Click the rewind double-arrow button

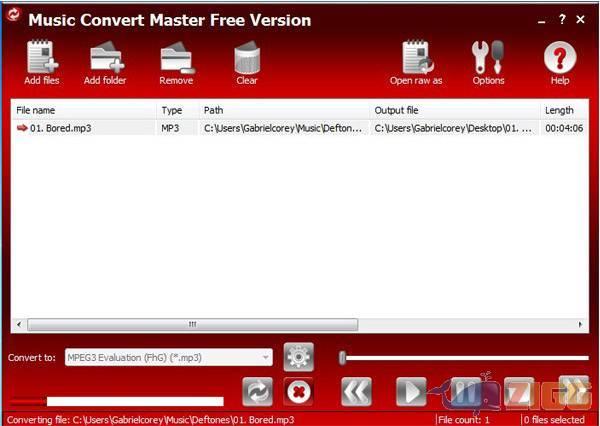pos(356,391)
